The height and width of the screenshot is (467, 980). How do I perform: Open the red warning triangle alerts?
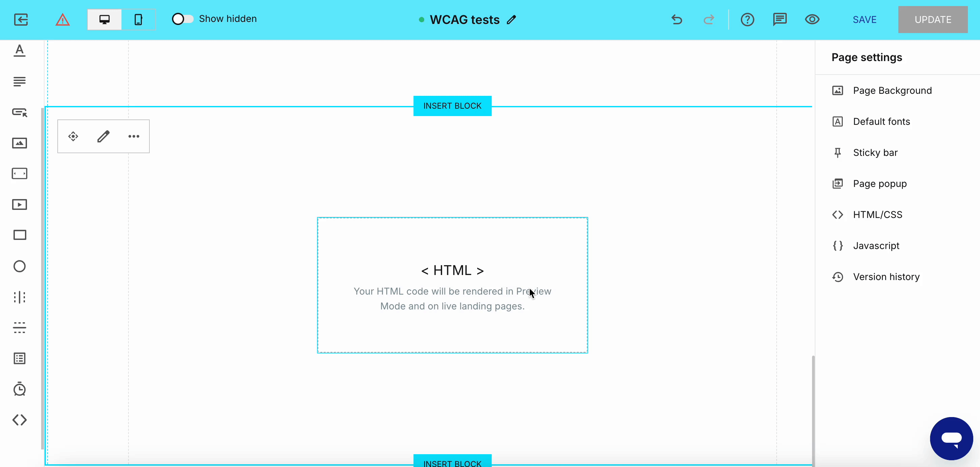point(63,20)
